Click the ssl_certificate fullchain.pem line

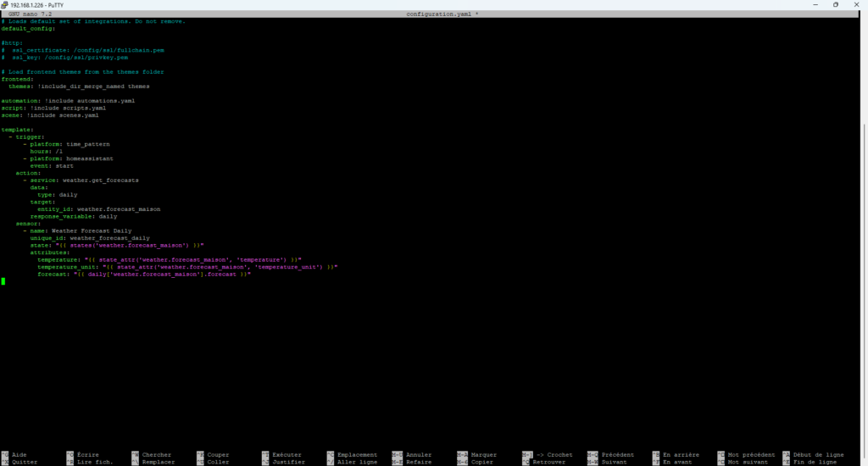click(x=82, y=50)
